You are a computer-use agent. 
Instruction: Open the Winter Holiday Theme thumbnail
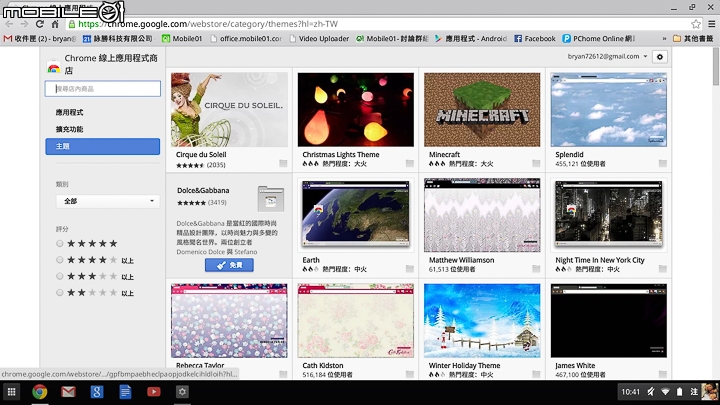[x=482, y=321]
